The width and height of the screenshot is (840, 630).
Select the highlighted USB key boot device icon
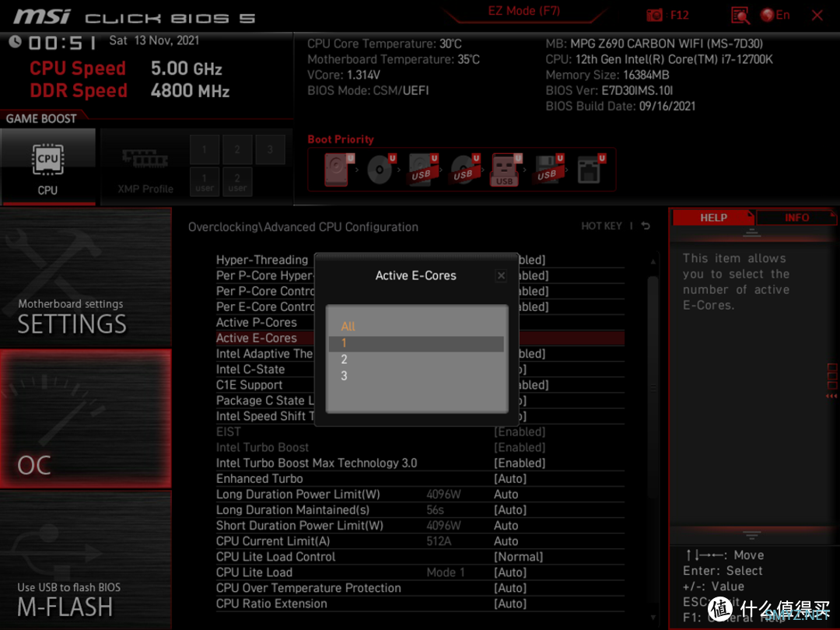pyautogui.click(x=506, y=170)
